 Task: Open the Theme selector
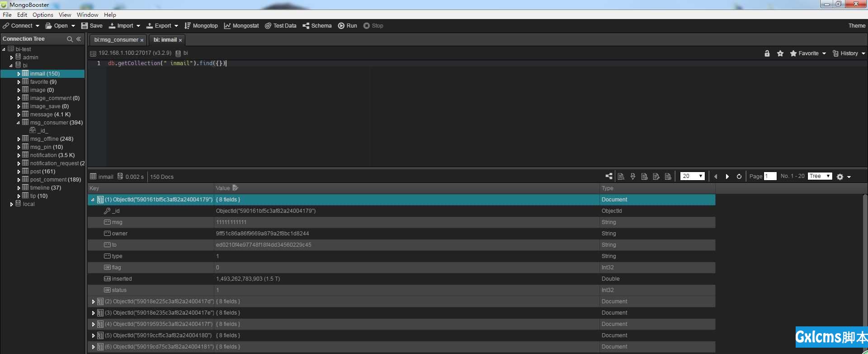pyautogui.click(x=857, y=26)
